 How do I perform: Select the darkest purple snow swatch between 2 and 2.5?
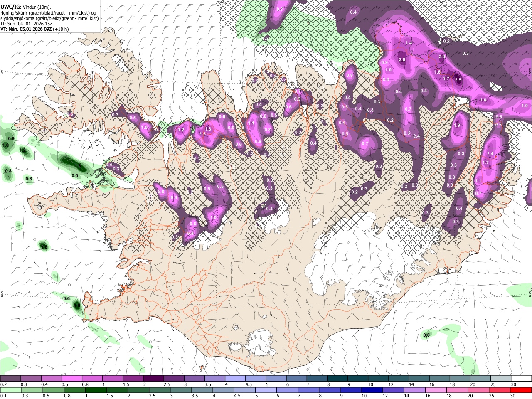pyautogui.click(x=153, y=379)
